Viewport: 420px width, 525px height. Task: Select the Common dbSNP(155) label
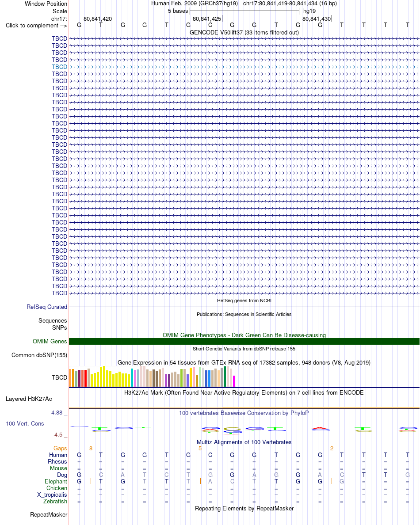39,355
